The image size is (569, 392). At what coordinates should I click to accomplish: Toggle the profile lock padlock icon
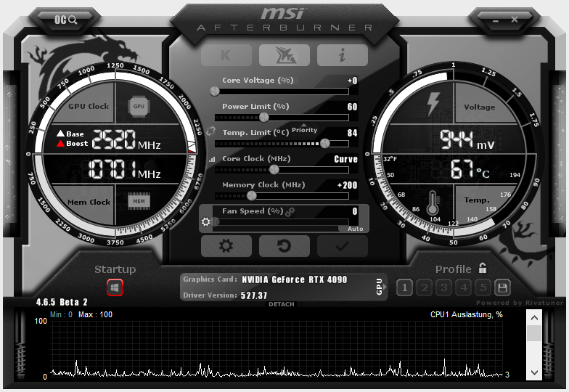coord(482,269)
